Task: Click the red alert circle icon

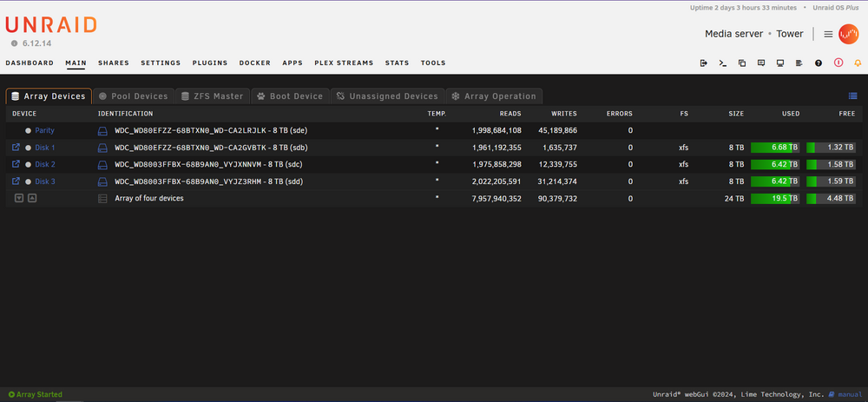Action: [x=838, y=63]
